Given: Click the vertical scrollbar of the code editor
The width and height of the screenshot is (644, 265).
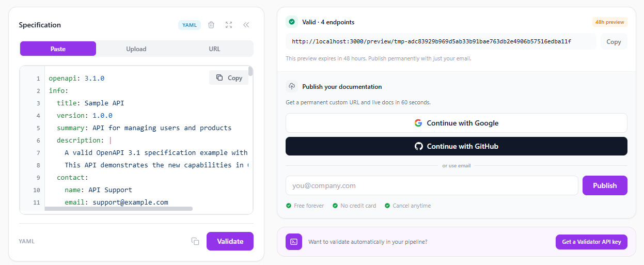Looking at the screenshot, I should 250,71.
